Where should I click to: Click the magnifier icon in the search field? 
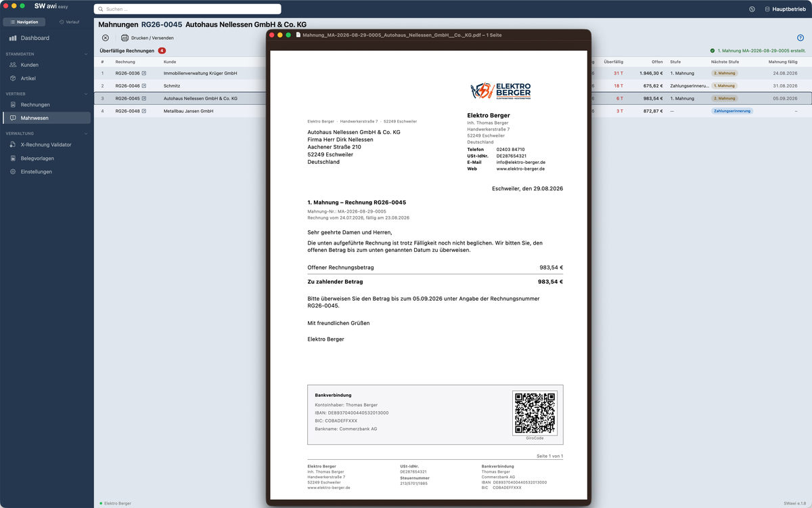101,9
